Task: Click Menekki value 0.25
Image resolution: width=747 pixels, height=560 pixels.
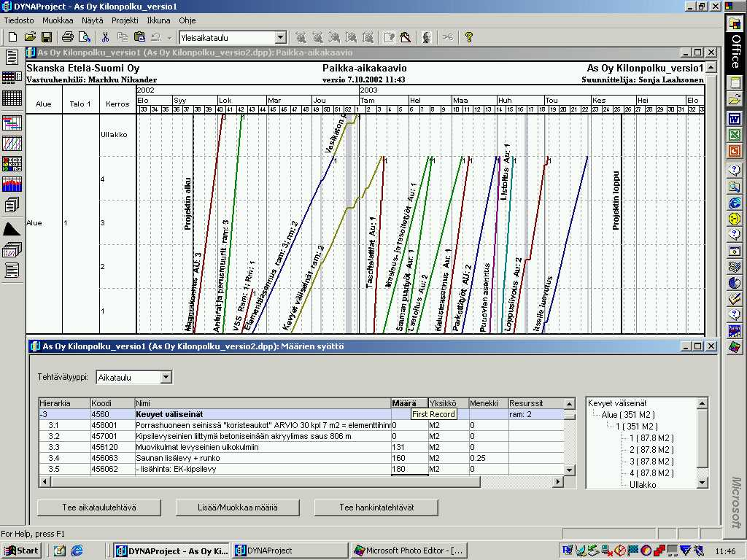Action: pos(488,458)
